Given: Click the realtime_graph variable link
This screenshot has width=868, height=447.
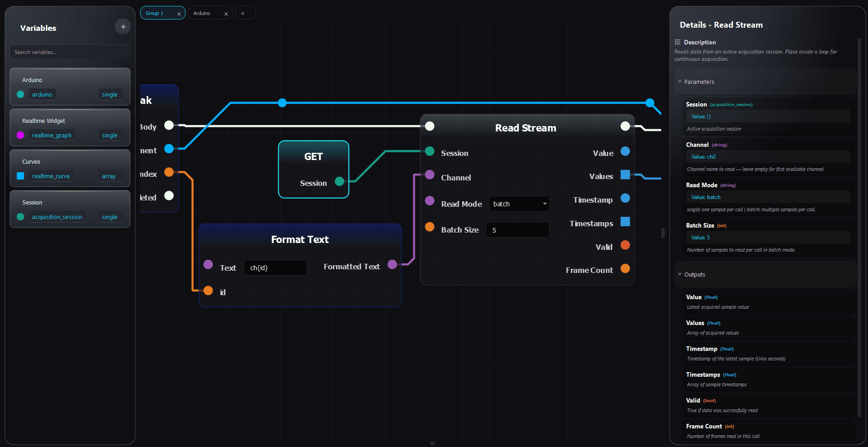Looking at the screenshot, I should (51, 135).
